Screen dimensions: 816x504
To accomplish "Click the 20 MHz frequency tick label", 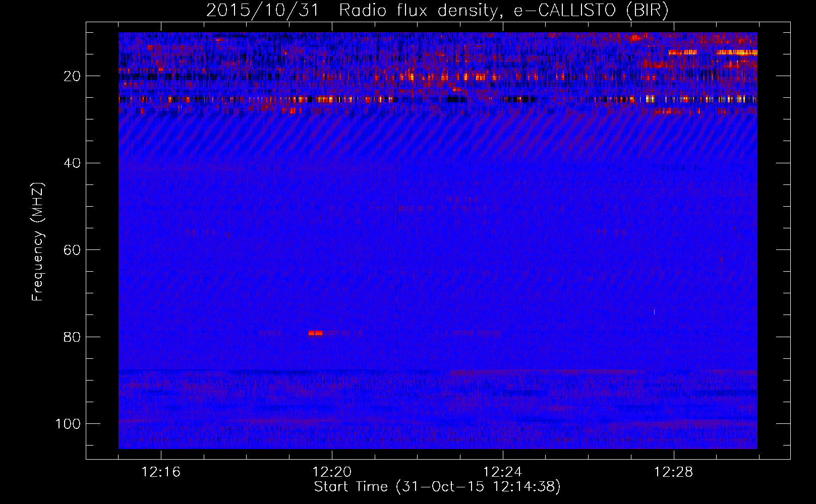I will (72, 77).
